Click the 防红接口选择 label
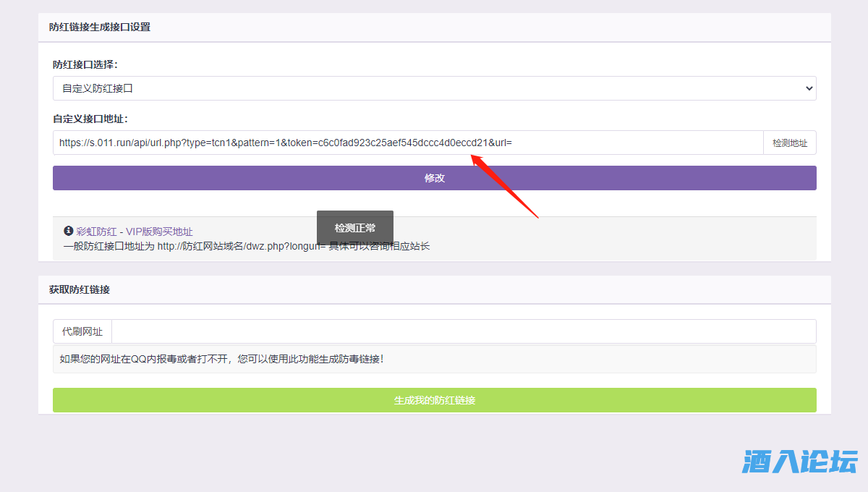The width and height of the screenshot is (868, 492). click(85, 64)
